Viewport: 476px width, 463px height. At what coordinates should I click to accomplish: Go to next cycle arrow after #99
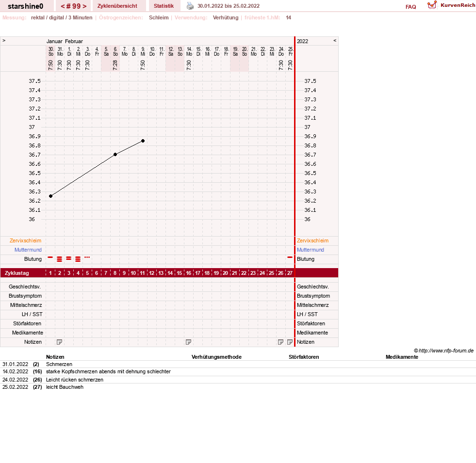[84, 6]
